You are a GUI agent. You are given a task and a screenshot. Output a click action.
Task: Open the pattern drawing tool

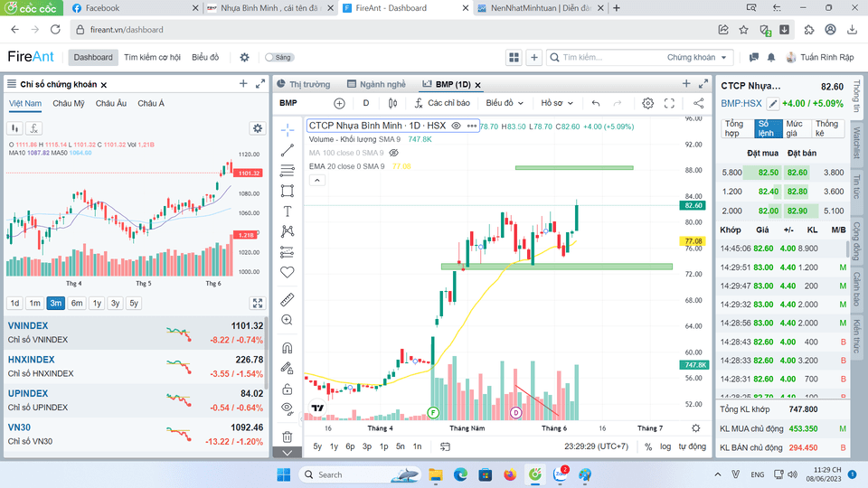click(288, 231)
